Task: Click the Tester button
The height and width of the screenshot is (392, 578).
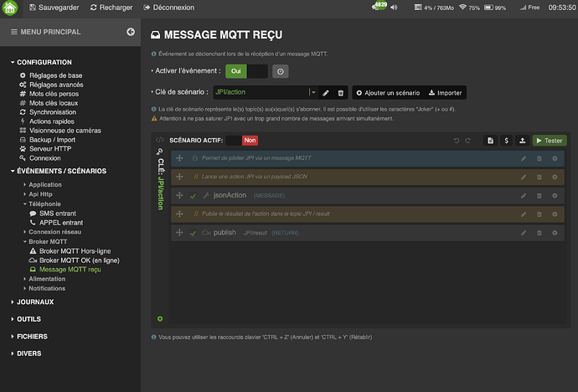Action: (549, 141)
